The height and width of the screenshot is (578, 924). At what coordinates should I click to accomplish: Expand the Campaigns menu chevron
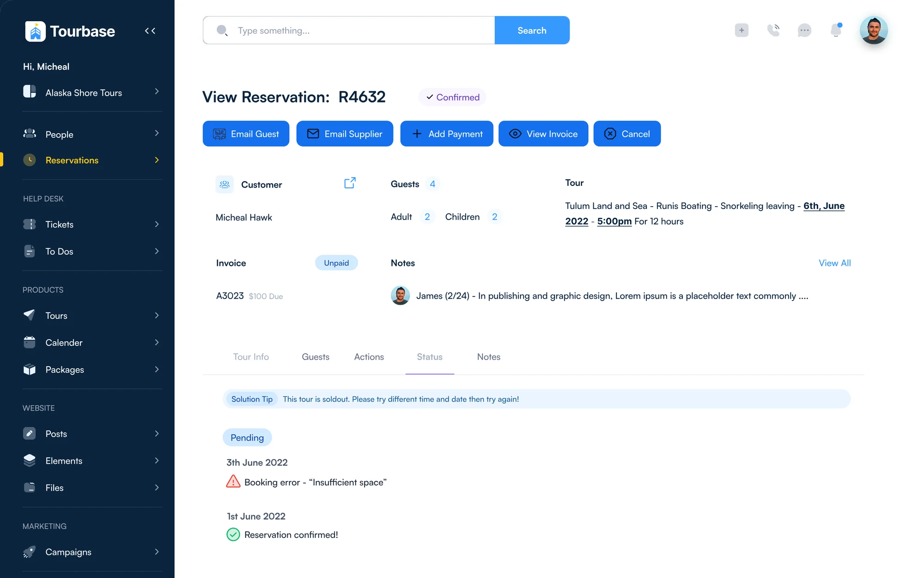(x=157, y=552)
